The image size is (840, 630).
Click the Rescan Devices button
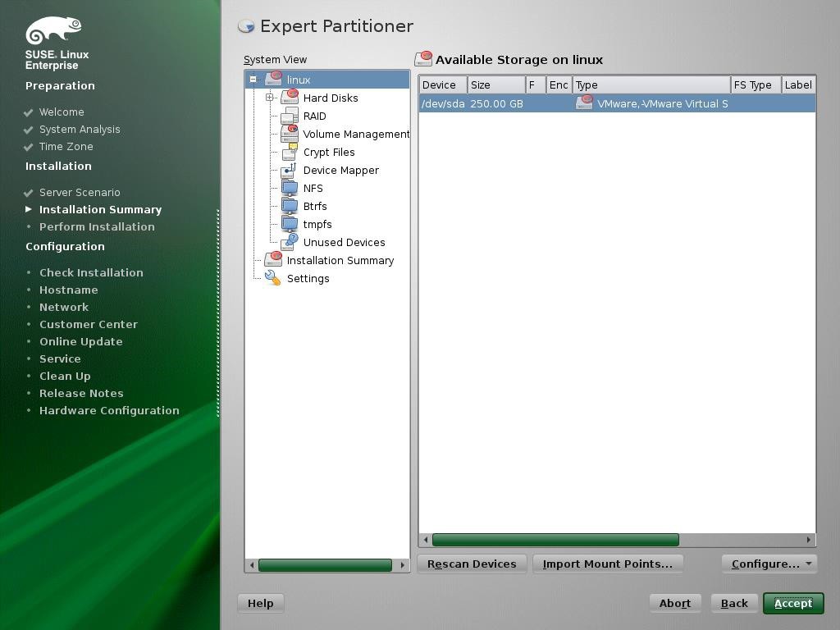point(472,564)
